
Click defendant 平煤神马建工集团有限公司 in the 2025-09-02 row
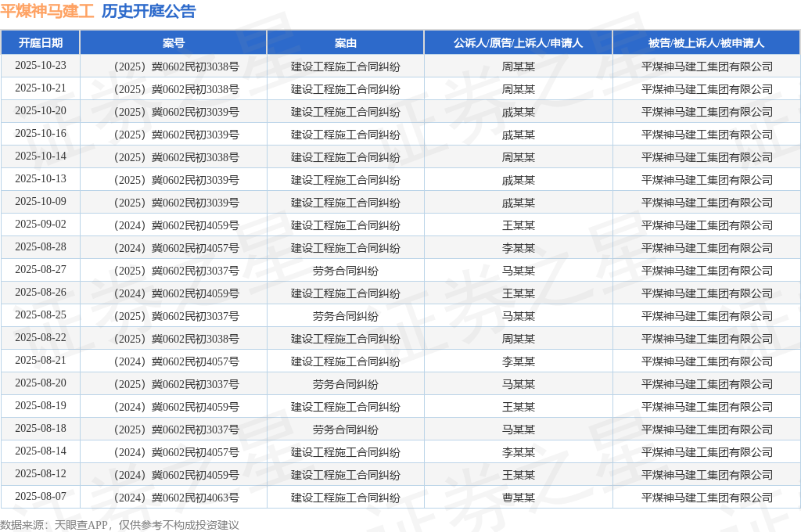point(706,225)
